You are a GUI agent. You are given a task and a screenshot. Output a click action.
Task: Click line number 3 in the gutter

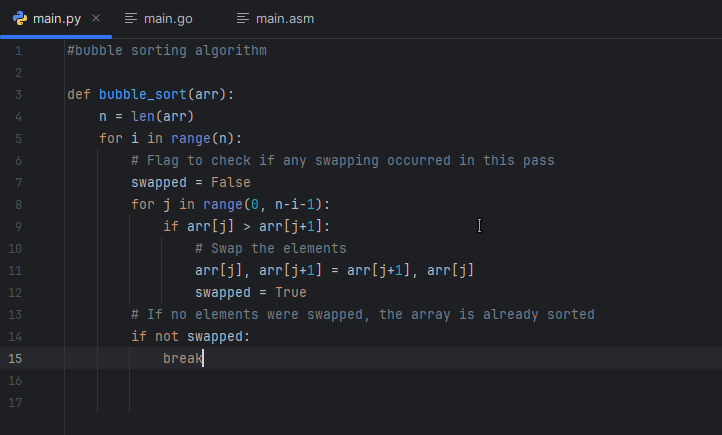pos(19,94)
